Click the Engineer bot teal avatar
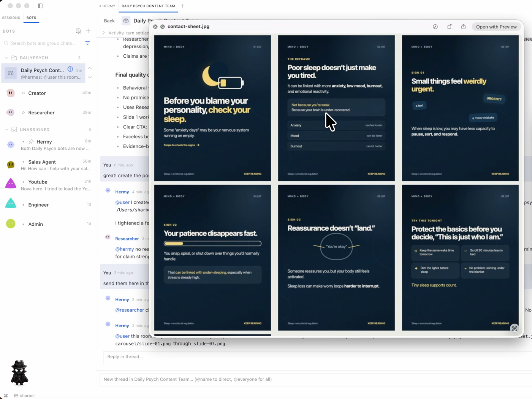This screenshot has height=399, width=532. [x=11, y=203]
